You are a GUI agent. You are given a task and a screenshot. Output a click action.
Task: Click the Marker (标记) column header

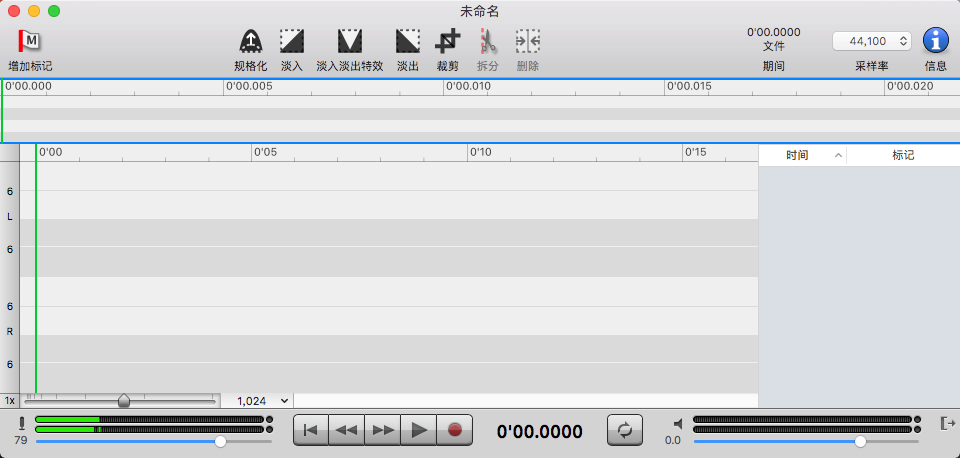(x=903, y=156)
